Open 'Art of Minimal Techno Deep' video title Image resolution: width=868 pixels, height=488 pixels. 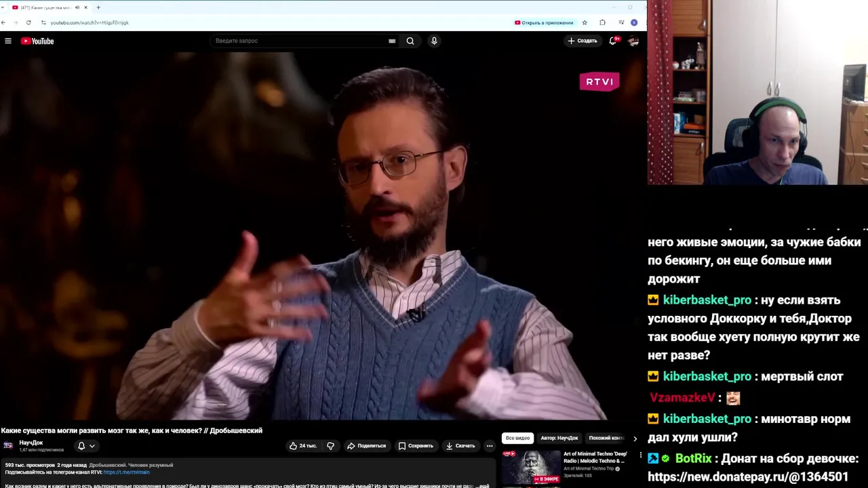[x=595, y=457]
